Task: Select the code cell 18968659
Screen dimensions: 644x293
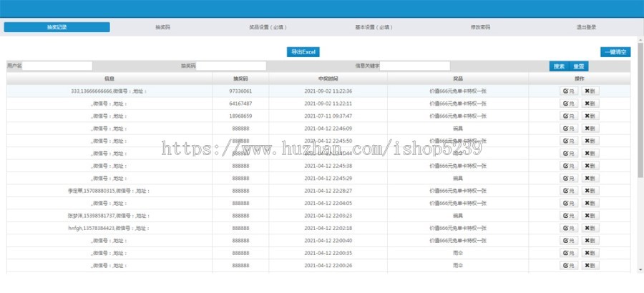Action: click(x=240, y=116)
